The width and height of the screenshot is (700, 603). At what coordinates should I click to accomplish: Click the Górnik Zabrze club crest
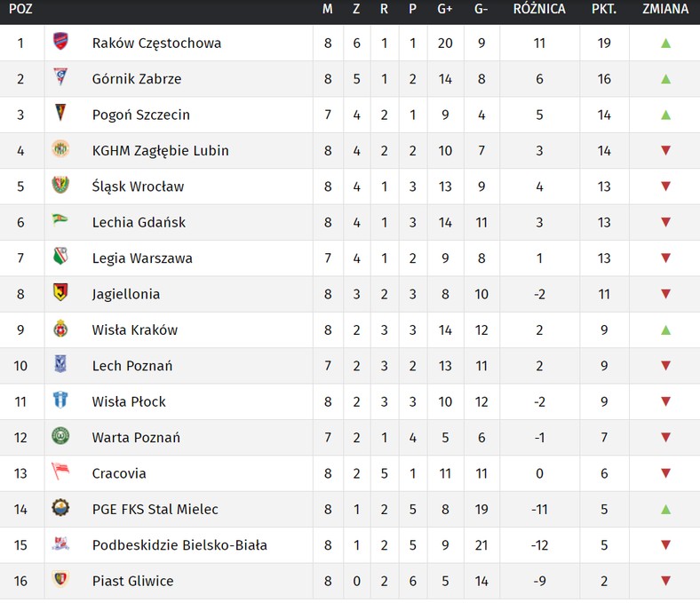pos(60,76)
